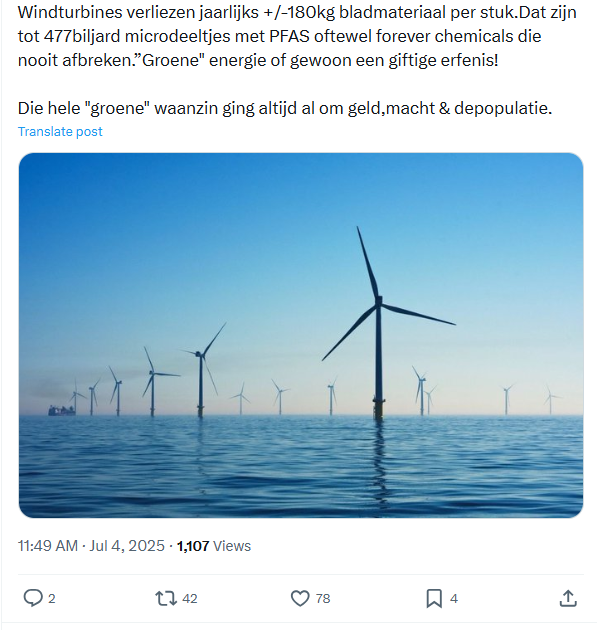Click the Translate post link
The width and height of the screenshot is (597, 630).
(60, 131)
